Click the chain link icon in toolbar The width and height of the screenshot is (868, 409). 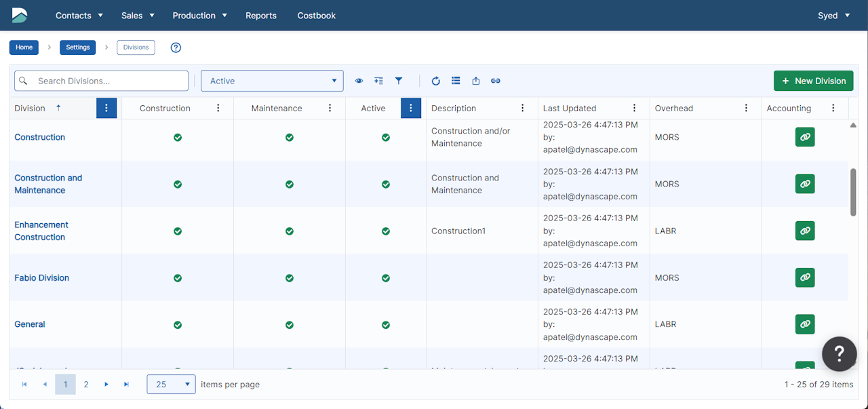tap(496, 81)
